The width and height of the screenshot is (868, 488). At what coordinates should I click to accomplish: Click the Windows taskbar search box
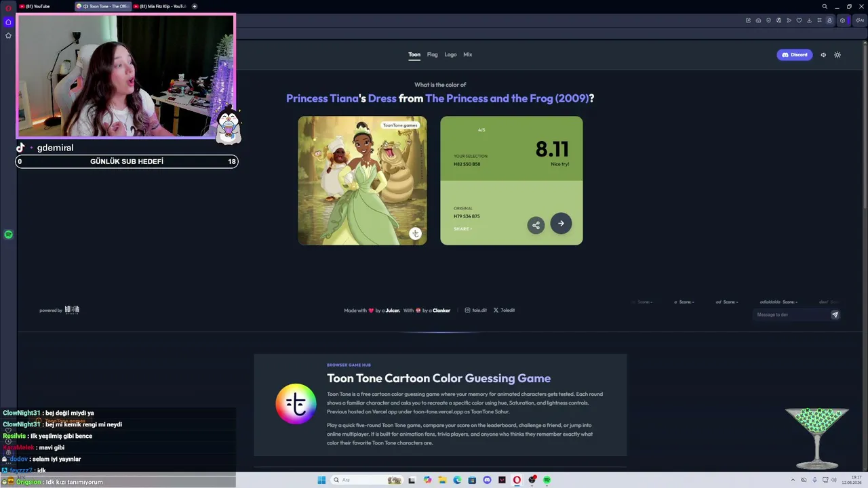366,481
